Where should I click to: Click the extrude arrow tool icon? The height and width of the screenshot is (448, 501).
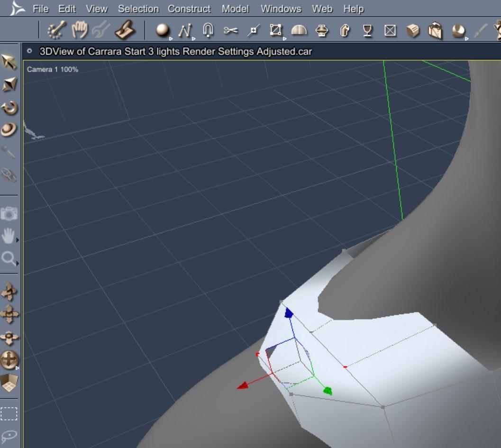point(345,31)
